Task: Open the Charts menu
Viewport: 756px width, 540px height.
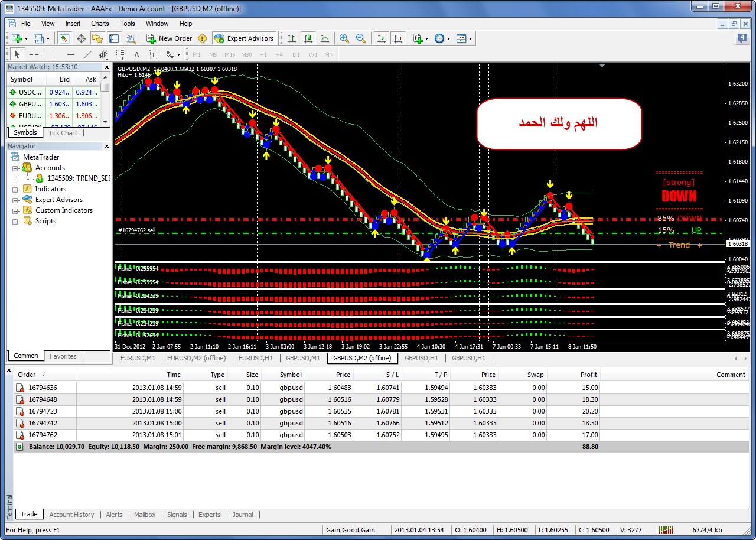Action: (x=100, y=24)
